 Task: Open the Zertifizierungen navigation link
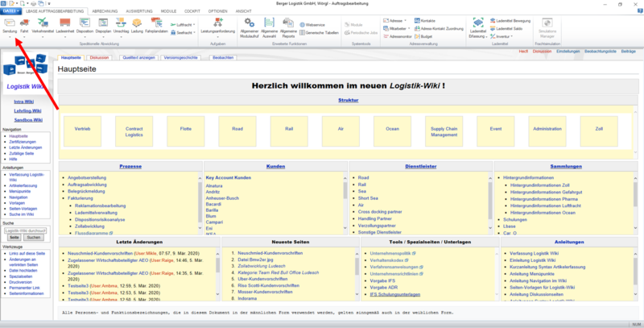pyautogui.click(x=23, y=142)
